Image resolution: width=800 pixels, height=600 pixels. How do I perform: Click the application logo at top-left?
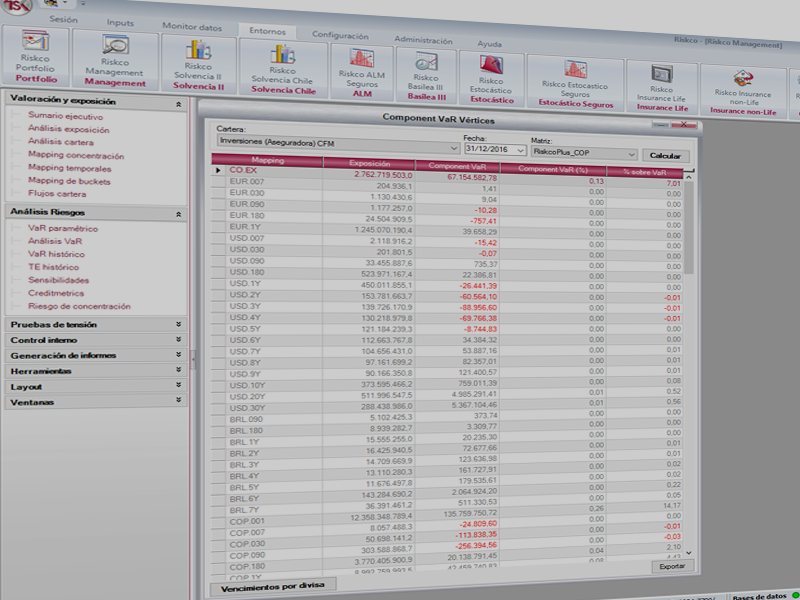[15, 5]
